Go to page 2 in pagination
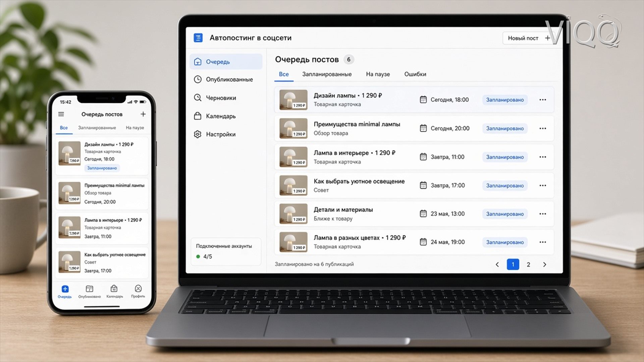Image resolution: width=644 pixels, height=362 pixels. (x=528, y=264)
